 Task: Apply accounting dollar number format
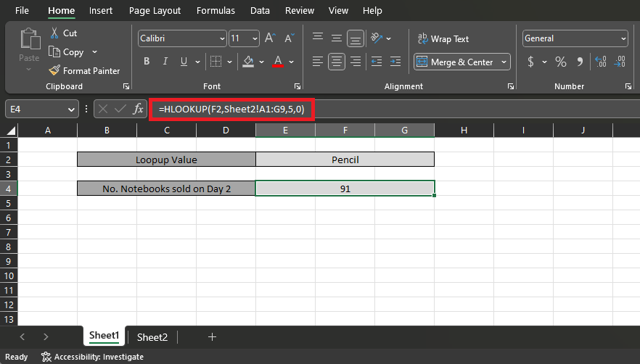point(530,62)
